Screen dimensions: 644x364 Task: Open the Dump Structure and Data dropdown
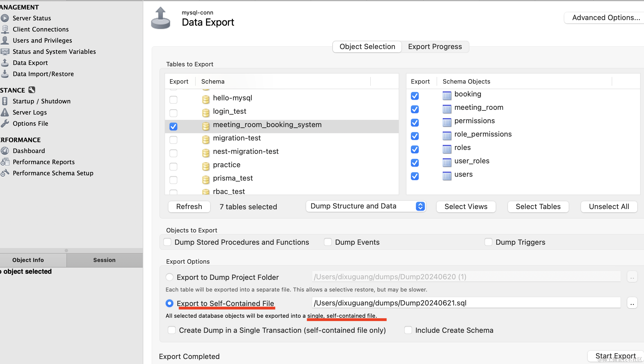(366, 206)
